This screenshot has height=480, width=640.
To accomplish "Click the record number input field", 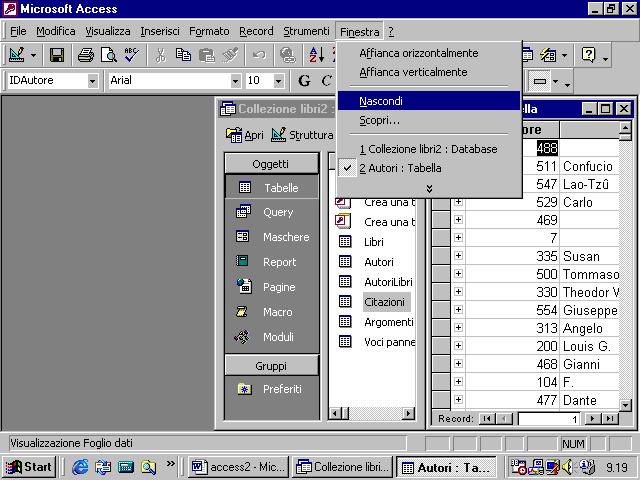I will click(550, 419).
